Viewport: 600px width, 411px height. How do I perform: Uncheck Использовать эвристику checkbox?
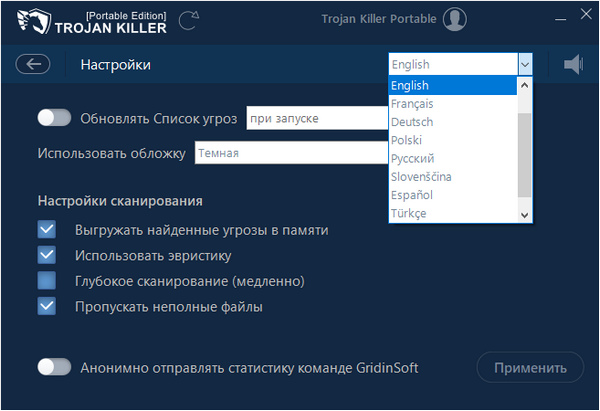[x=47, y=255]
